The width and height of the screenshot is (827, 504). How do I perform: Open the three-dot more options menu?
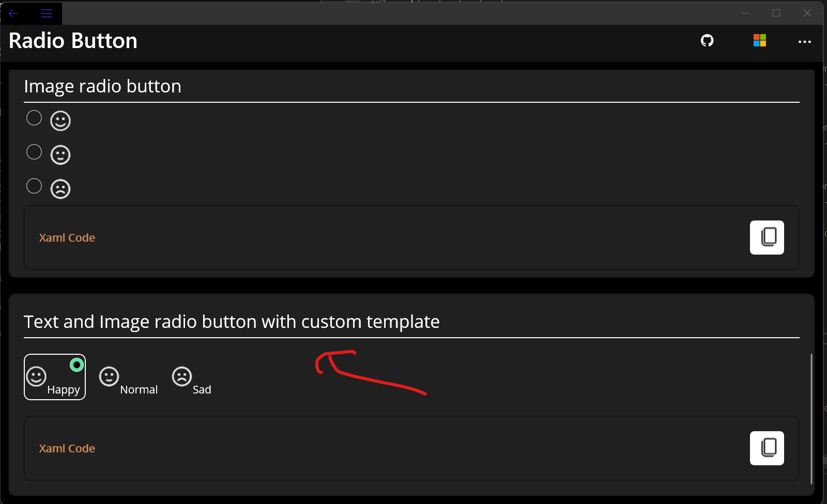coord(804,42)
